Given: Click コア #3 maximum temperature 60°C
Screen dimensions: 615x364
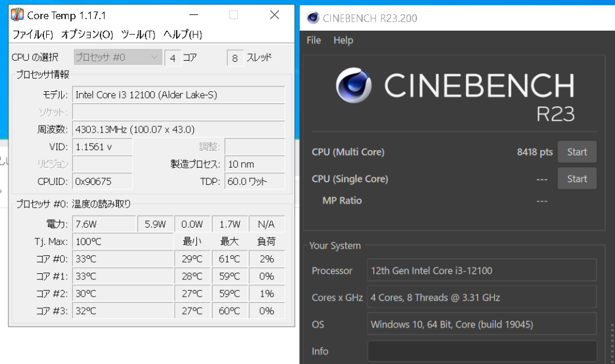Looking at the screenshot, I should point(230,311).
